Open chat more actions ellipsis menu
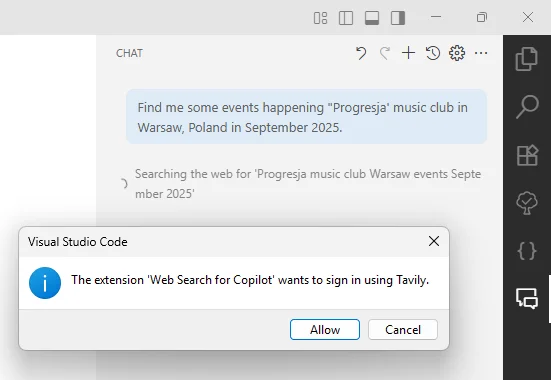The width and height of the screenshot is (551, 380). click(x=481, y=53)
